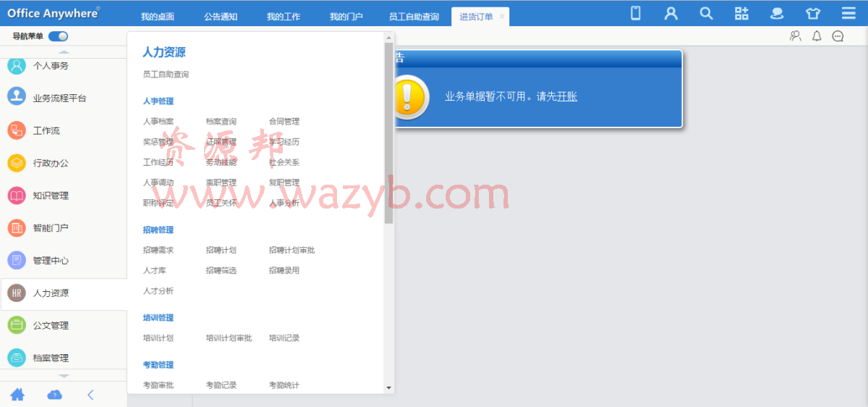
Task: Click popup scrollbar up arrow
Action: 389,37
